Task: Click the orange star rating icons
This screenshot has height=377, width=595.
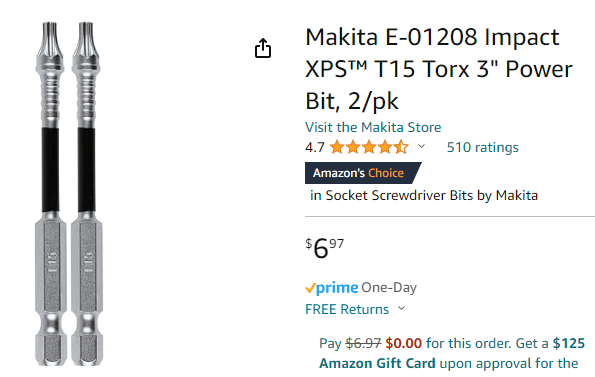Action: point(369,147)
